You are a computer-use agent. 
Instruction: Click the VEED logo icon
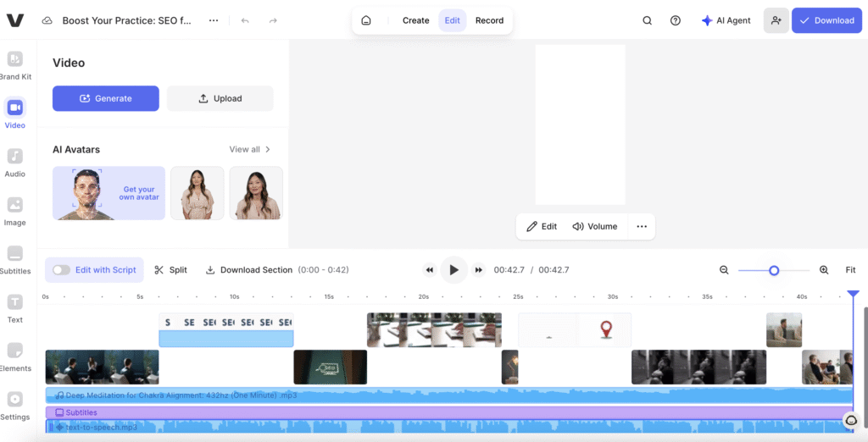pyautogui.click(x=15, y=20)
